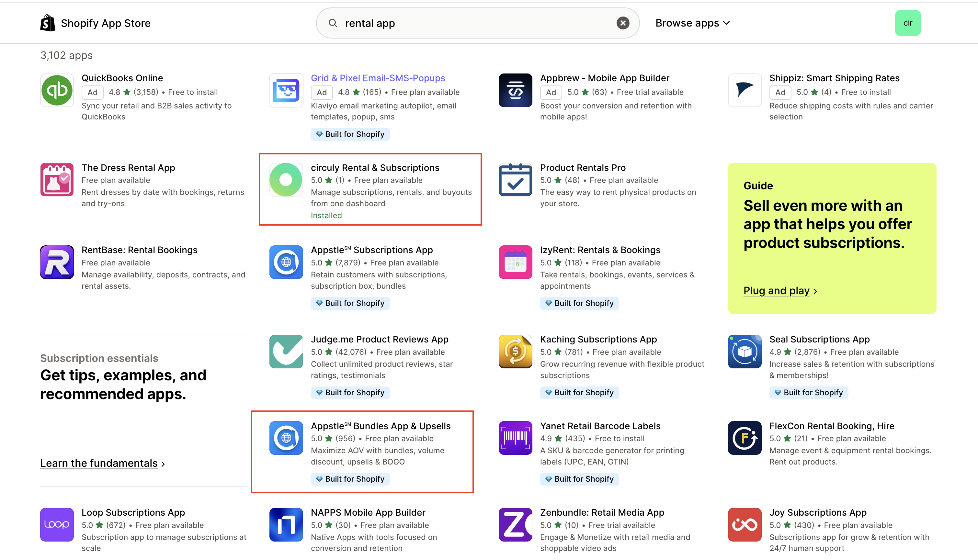Screen dimensions: 978x560
Task: Open the QuickBooks Online title link
Action: pos(122,78)
